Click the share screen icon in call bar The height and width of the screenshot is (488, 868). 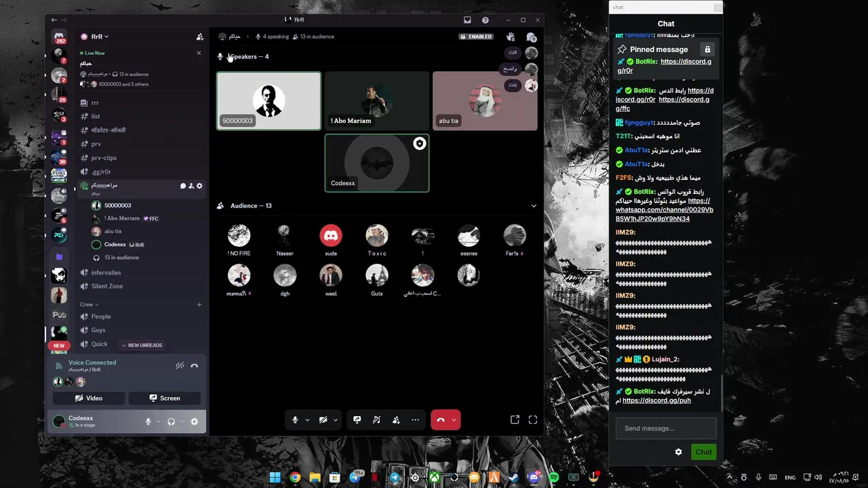click(357, 420)
